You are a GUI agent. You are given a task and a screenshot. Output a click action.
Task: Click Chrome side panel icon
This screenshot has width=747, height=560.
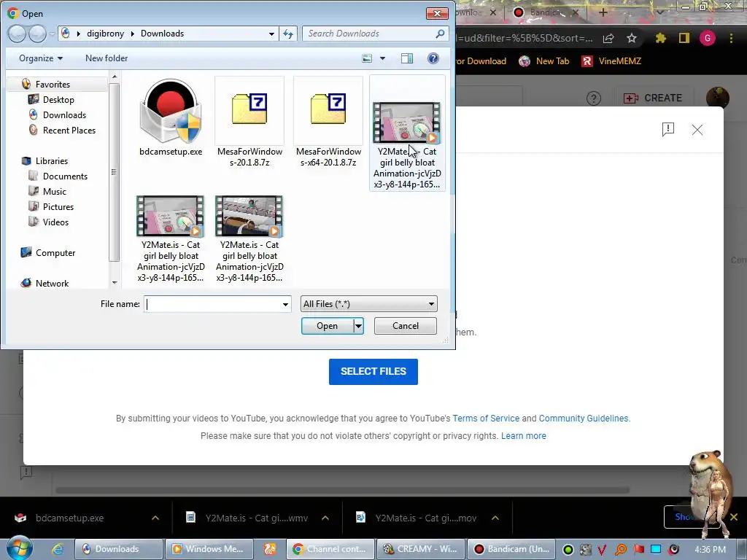[684, 38]
